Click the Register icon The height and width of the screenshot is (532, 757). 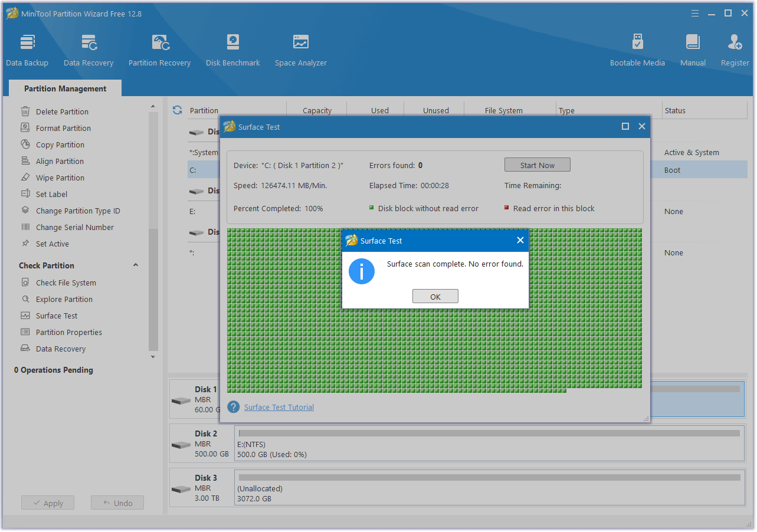735,51
